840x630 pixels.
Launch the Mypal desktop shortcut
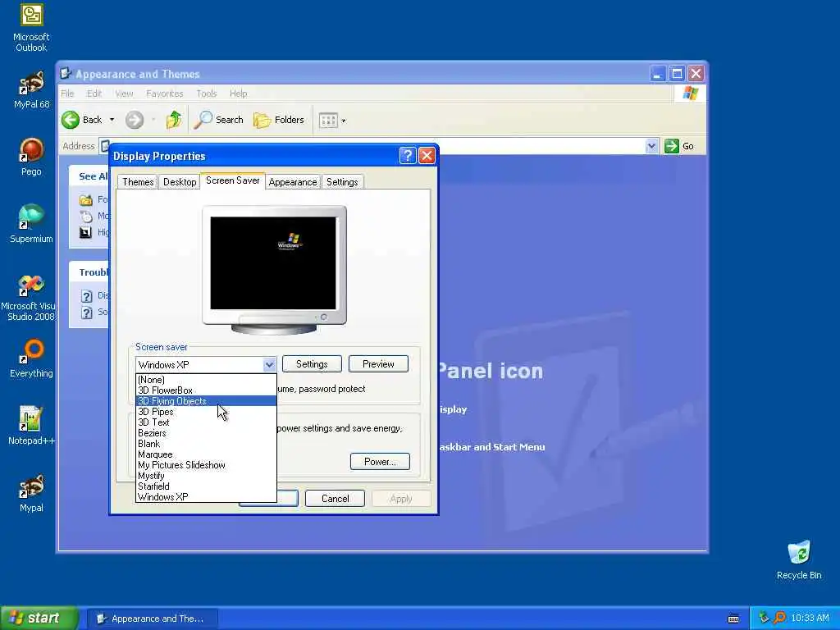tap(31, 493)
